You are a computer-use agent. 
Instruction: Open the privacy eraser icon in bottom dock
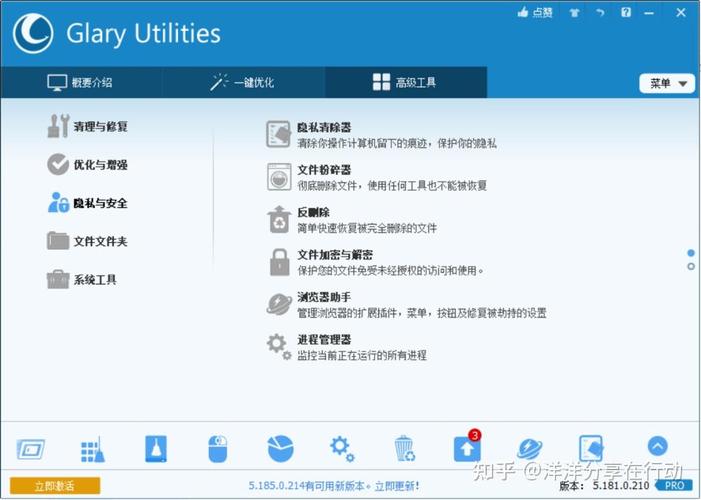591,449
